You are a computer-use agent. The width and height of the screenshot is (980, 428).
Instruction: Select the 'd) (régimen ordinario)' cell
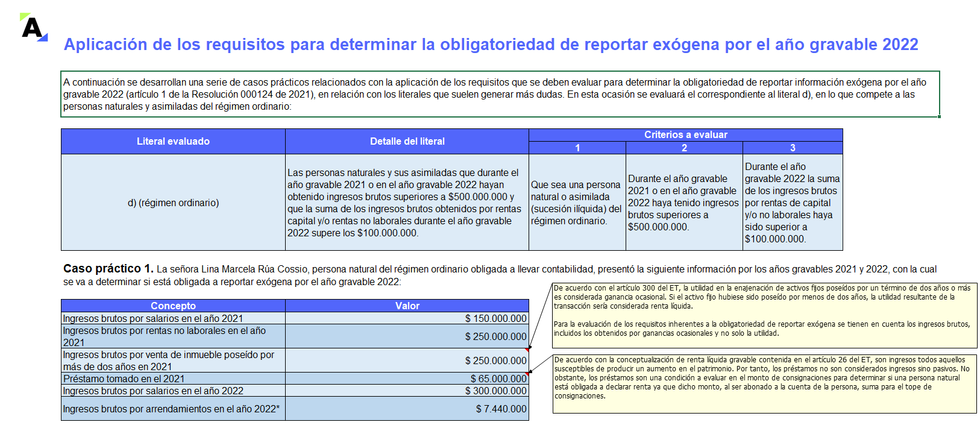173,203
